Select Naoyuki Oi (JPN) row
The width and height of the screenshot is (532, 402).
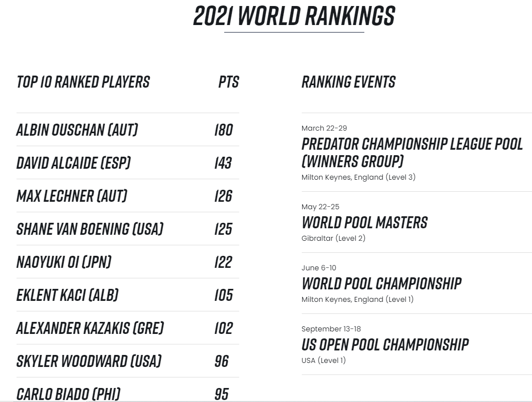click(128, 262)
